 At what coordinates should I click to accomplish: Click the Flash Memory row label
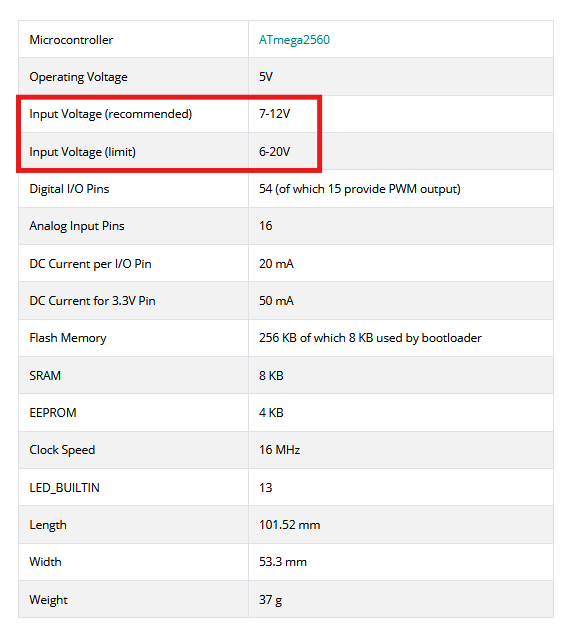[68, 338]
